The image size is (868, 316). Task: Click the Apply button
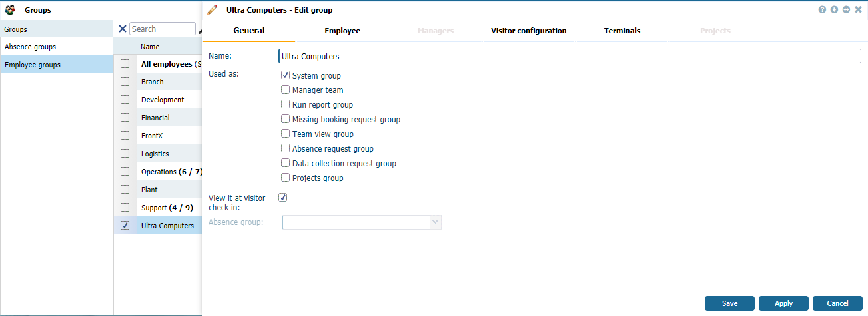783,303
